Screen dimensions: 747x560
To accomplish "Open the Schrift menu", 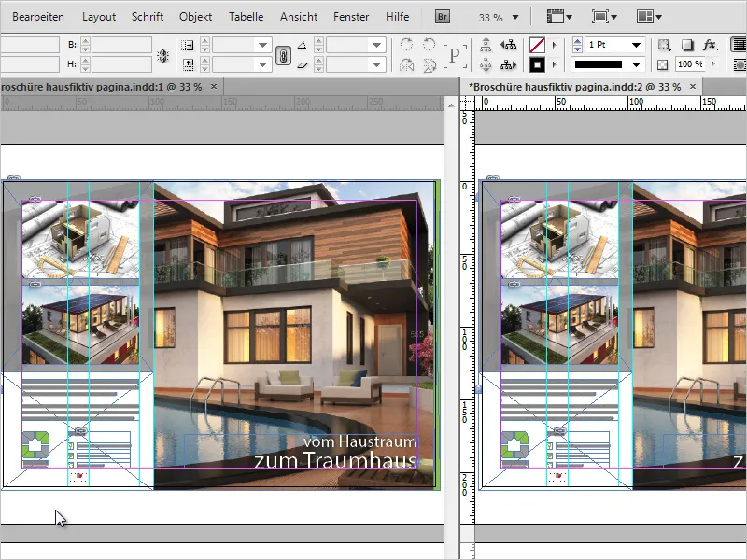I will [x=148, y=17].
